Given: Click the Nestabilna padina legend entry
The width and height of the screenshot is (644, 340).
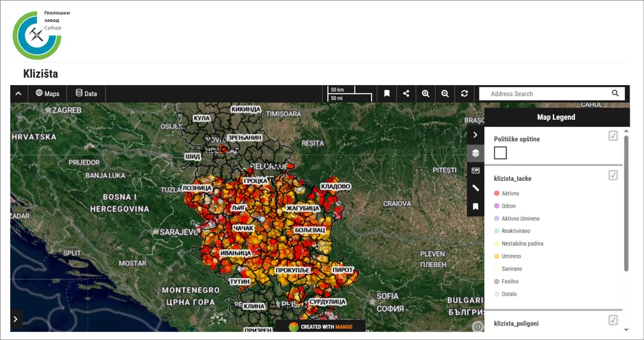Looking at the screenshot, I should [519, 244].
